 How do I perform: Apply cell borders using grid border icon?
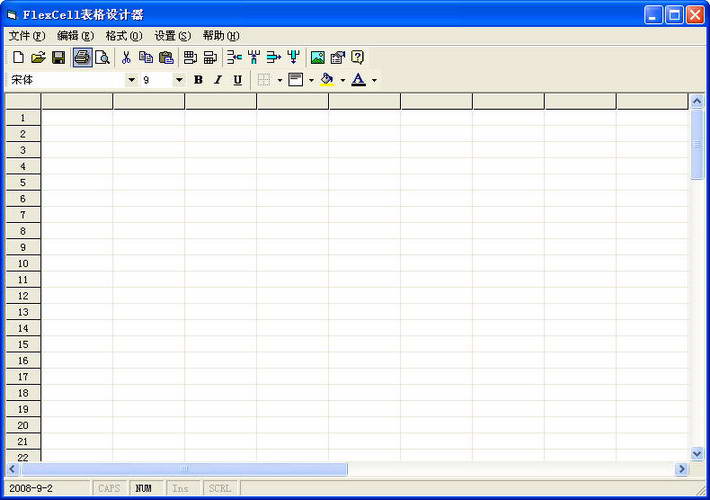click(264, 80)
